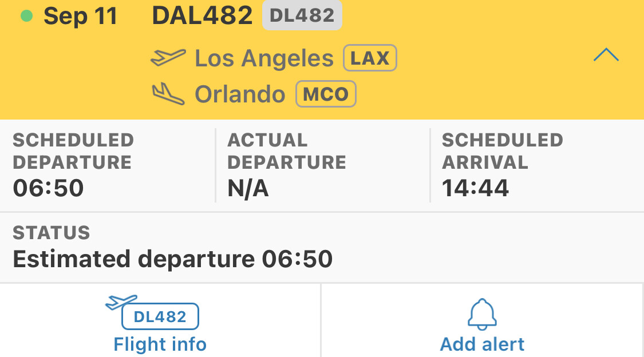The image size is (644, 357).
Task: Tap the Sep 11 date label
Action: tap(81, 17)
